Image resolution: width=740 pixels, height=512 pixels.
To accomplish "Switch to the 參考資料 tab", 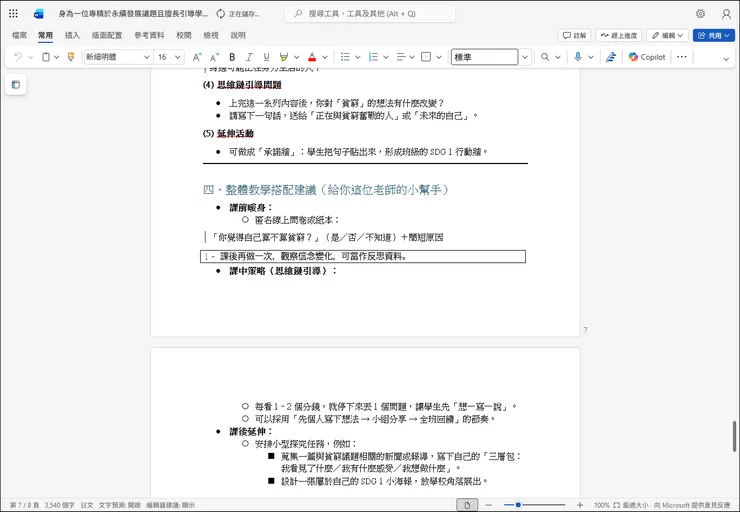I will (149, 35).
